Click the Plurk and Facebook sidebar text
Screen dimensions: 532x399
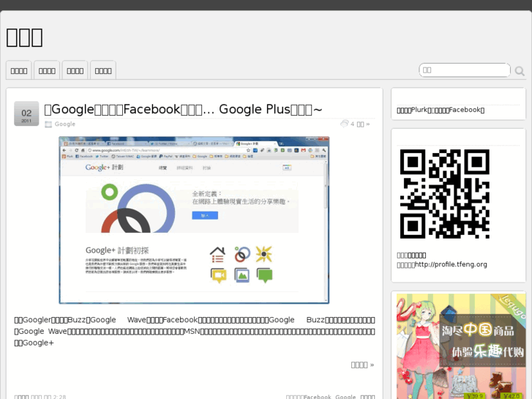pyautogui.click(x=441, y=110)
